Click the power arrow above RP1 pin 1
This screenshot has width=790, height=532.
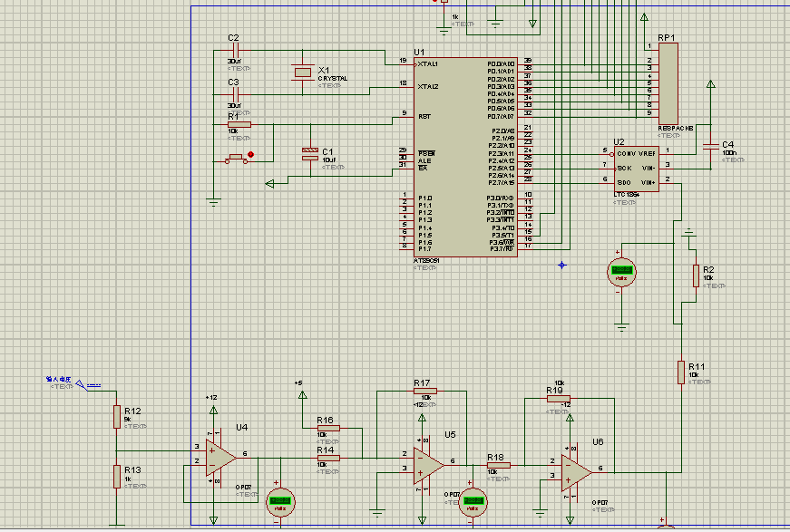[644, 17]
